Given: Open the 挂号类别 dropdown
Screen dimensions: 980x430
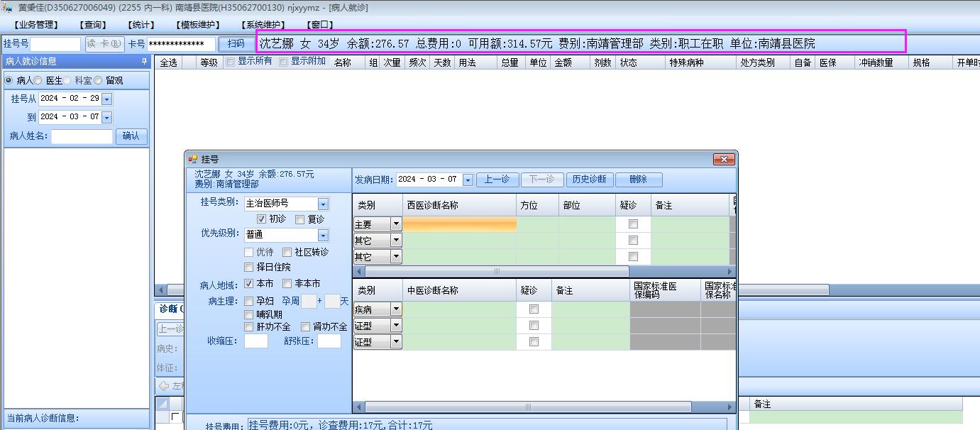Looking at the screenshot, I should click(x=324, y=204).
